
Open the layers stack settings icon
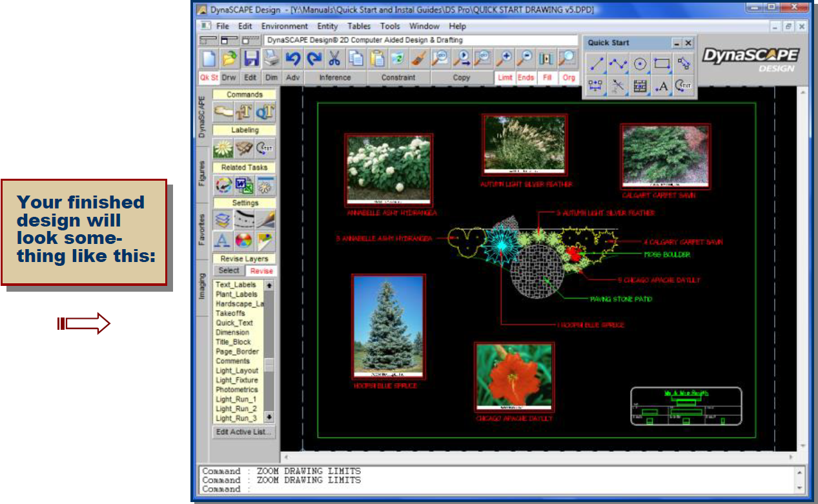(223, 220)
